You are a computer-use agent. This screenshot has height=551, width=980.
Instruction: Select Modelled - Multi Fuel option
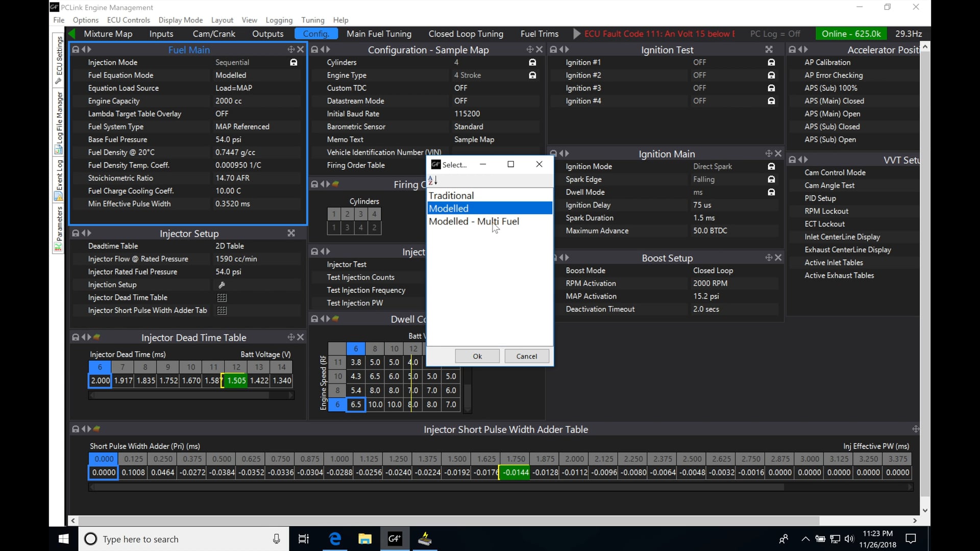pyautogui.click(x=474, y=221)
